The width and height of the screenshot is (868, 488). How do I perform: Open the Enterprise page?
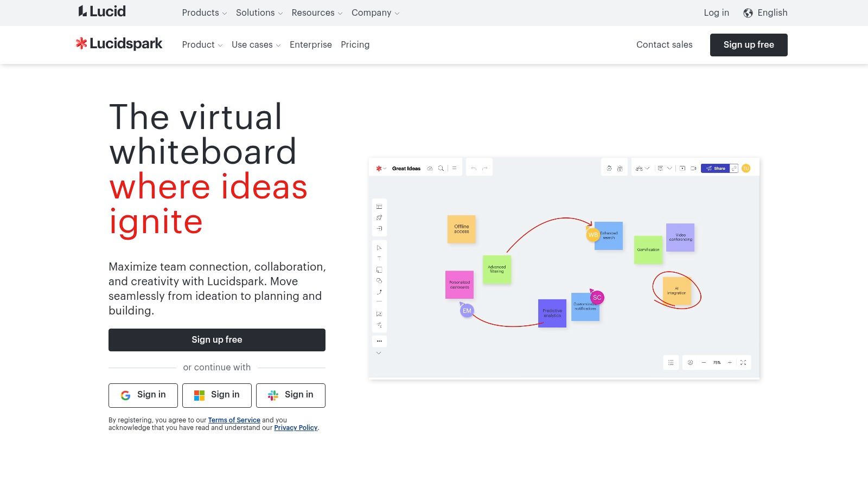[311, 45]
